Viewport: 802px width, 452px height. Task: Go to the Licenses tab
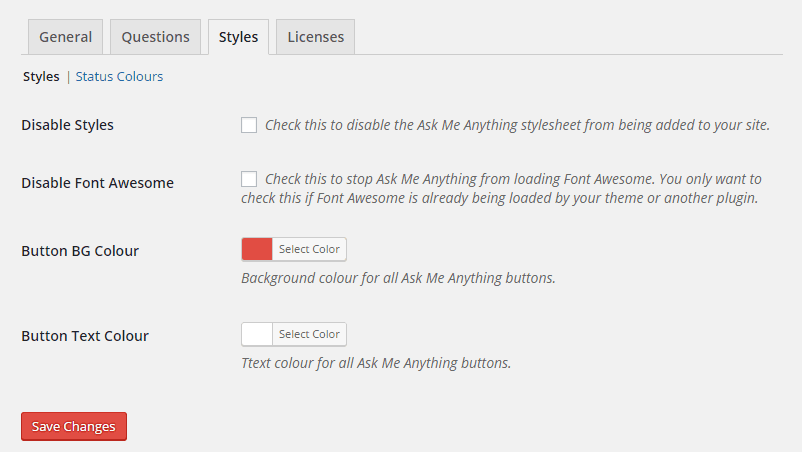click(x=315, y=37)
